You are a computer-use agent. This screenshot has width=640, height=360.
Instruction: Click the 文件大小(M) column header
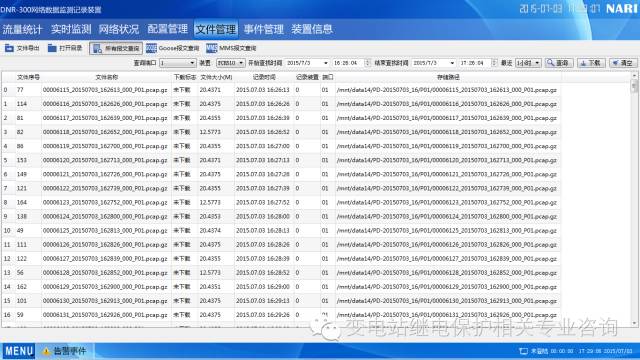pyautogui.click(x=216, y=77)
